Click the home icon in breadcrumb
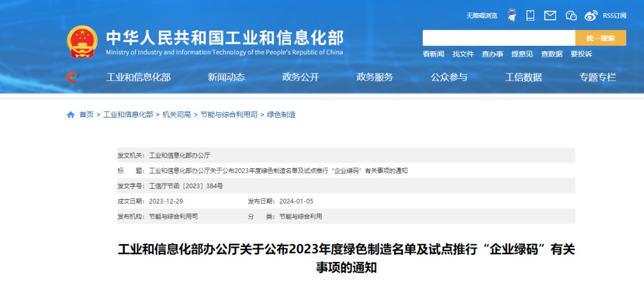This screenshot has width=644, height=296. [x=70, y=115]
